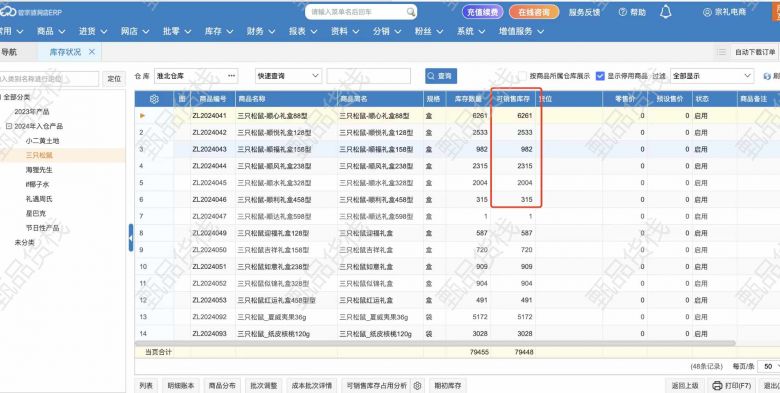Open the 财务 menu

(x=261, y=31)
